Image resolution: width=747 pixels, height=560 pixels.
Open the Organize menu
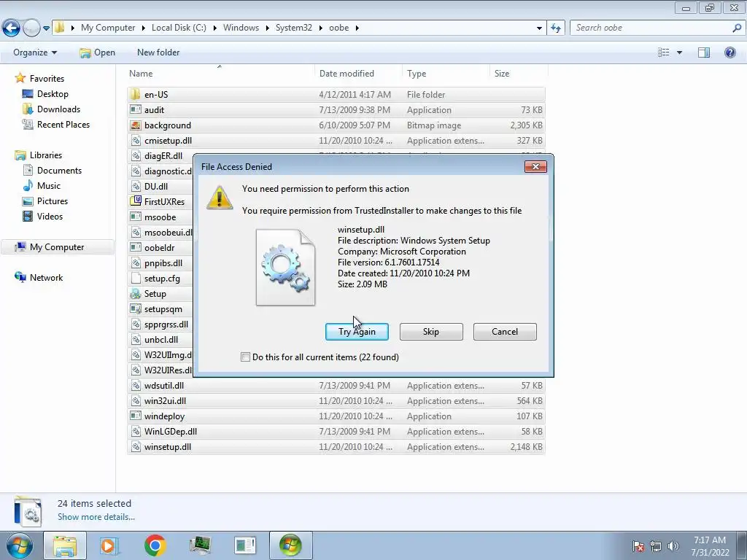click(x=35, y=52)
